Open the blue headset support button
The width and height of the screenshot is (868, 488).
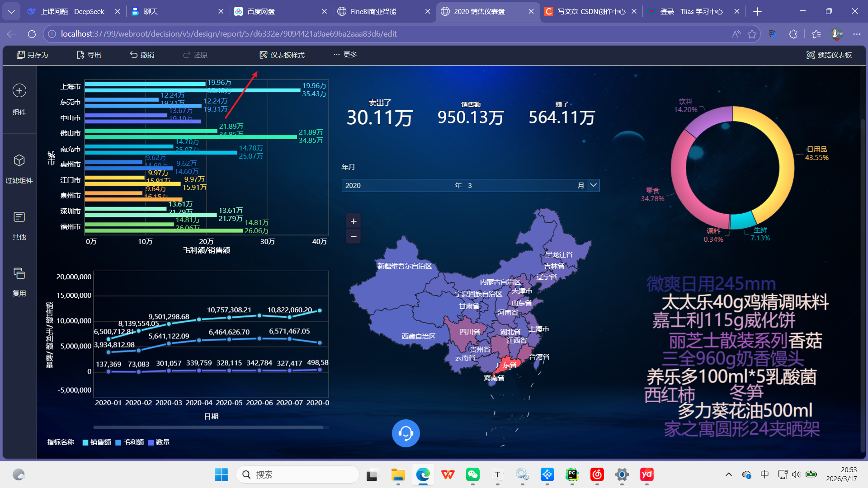point(406,433)
